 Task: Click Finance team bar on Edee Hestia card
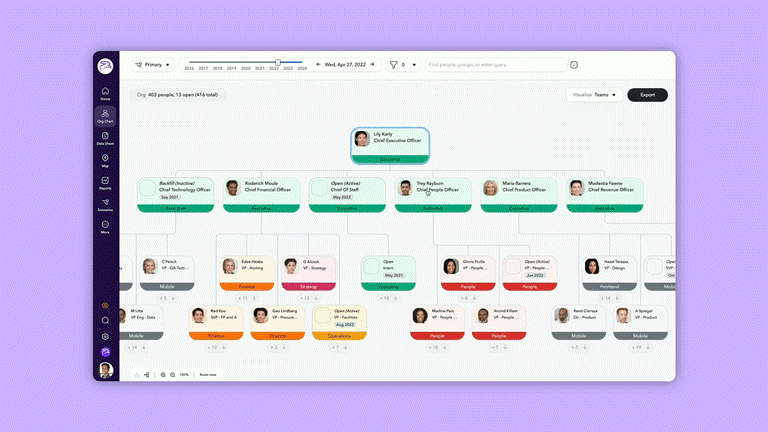click(247, 287)
